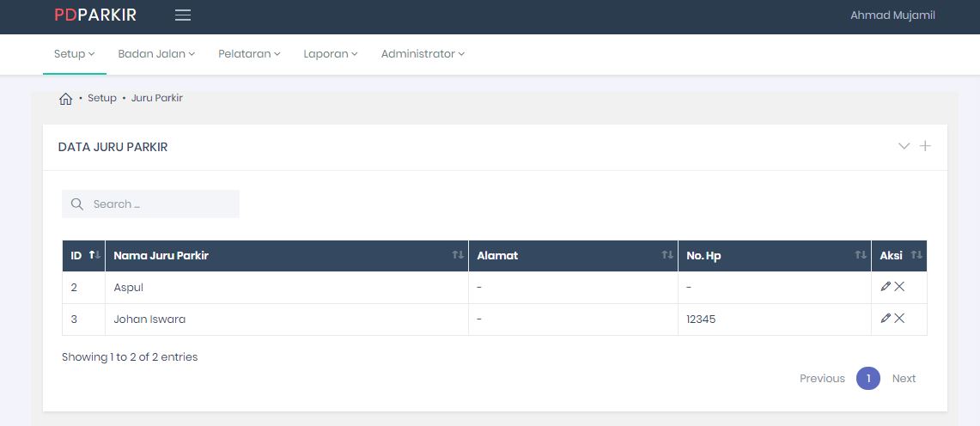Go to Next page of entries
Viewport: 980px width, 426px height.
pyautogui.click(x=904, y=379)
